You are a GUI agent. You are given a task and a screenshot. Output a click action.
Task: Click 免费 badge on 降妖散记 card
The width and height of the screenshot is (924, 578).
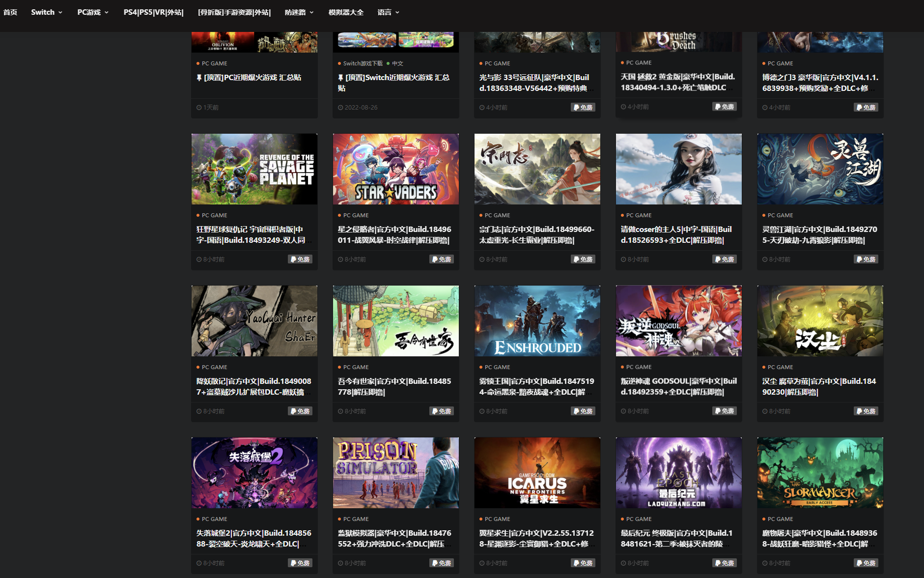300,411
